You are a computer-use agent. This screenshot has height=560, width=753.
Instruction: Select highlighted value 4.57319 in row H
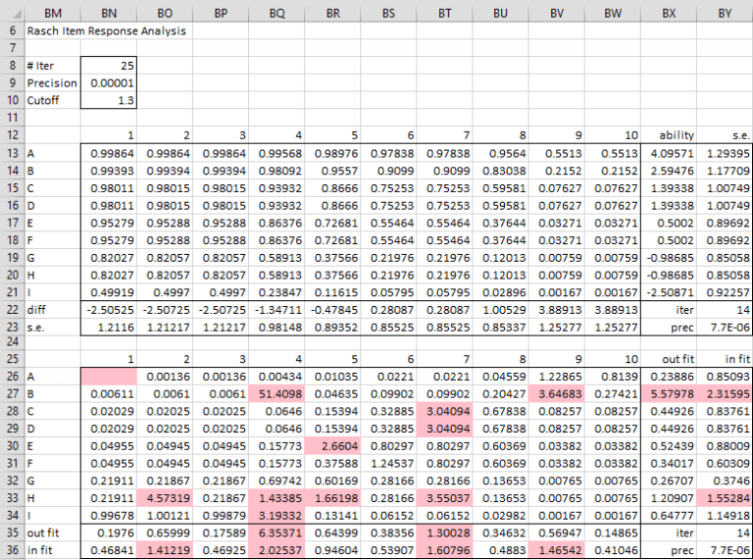[x=165, y=498]
